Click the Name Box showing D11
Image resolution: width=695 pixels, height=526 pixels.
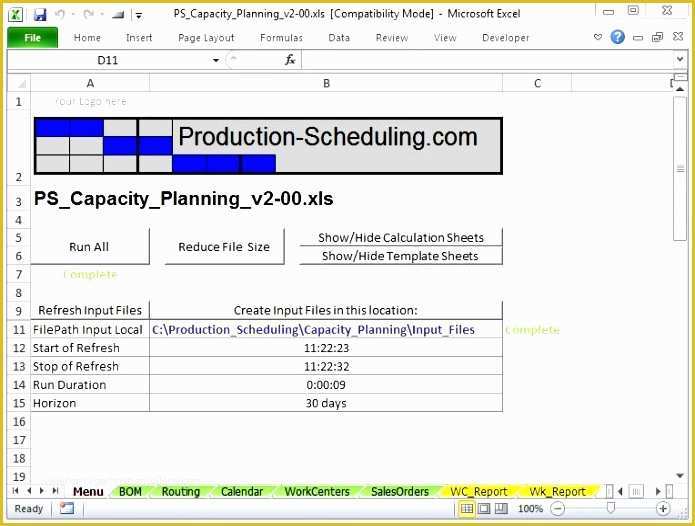coord(108,60)
